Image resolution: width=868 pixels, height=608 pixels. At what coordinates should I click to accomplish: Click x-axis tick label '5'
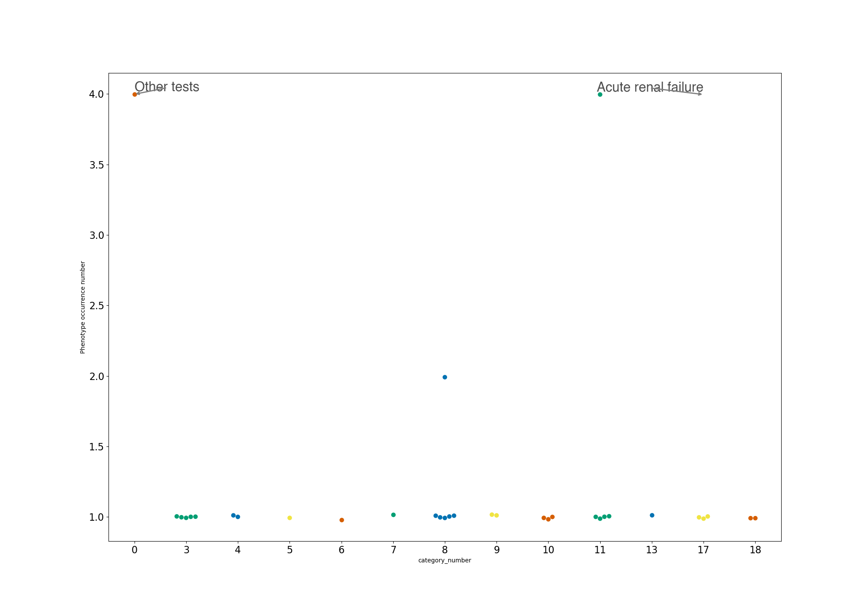(289, 550)
